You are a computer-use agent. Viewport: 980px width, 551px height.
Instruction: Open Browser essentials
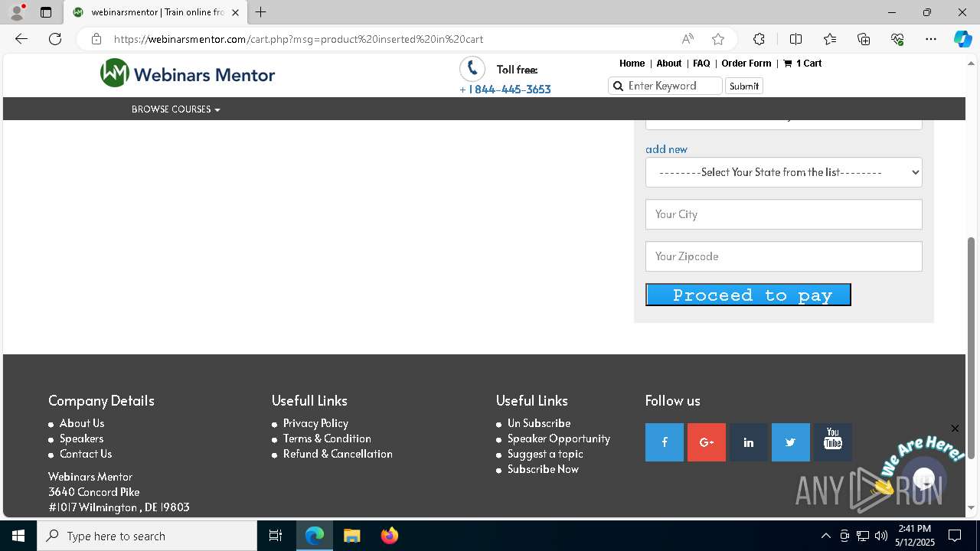[897, 39]
